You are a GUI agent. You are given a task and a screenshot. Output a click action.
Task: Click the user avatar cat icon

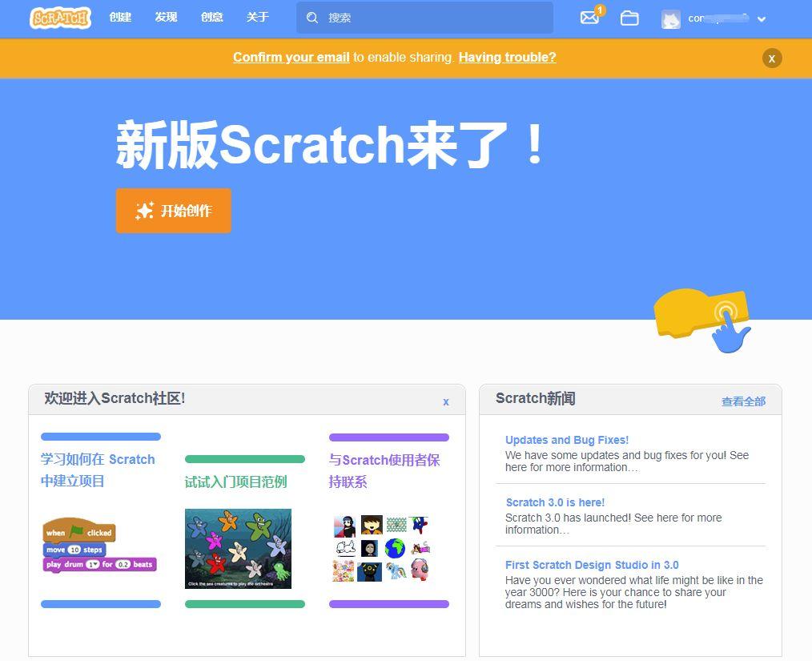point(670,19)
